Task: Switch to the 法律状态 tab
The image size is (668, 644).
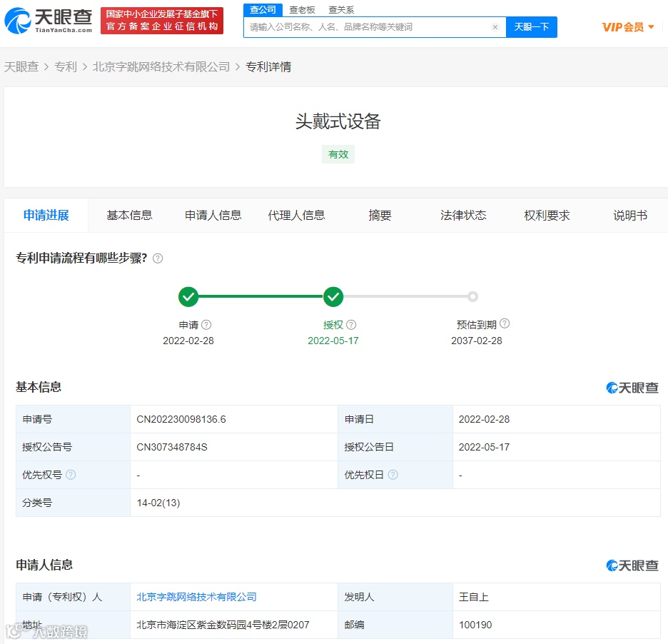Action: 463,215
